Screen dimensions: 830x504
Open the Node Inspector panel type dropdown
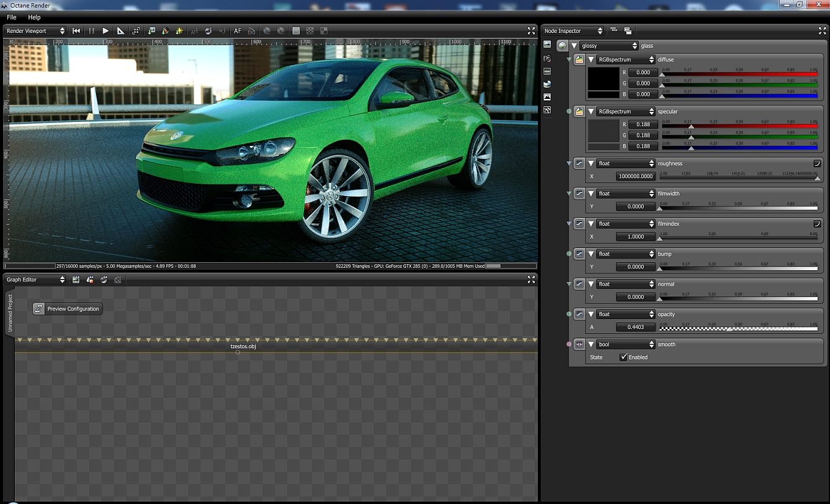[x=573, y=31]
